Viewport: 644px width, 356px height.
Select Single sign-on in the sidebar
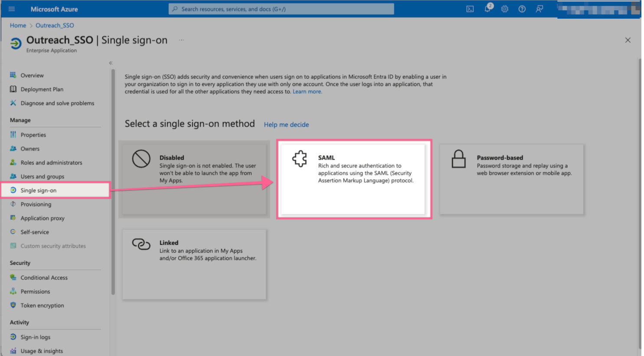click(56, 190)
